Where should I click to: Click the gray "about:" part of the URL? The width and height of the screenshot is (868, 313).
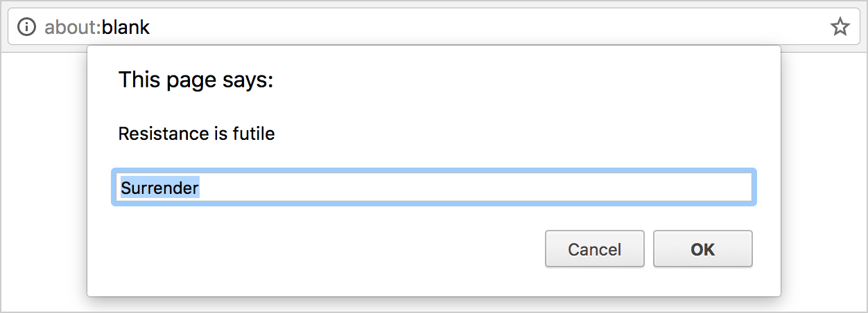tap(73, 27)
